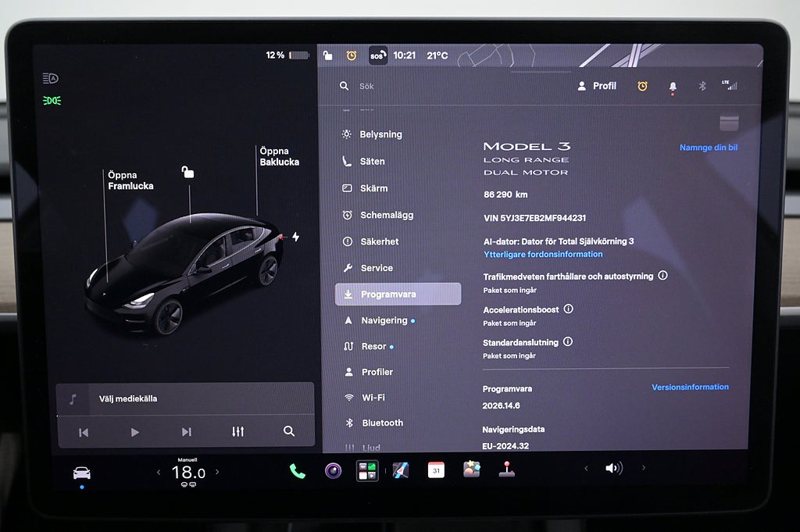The image size is (800, 532).
Task: Skip to next media track
Action: 187,432
